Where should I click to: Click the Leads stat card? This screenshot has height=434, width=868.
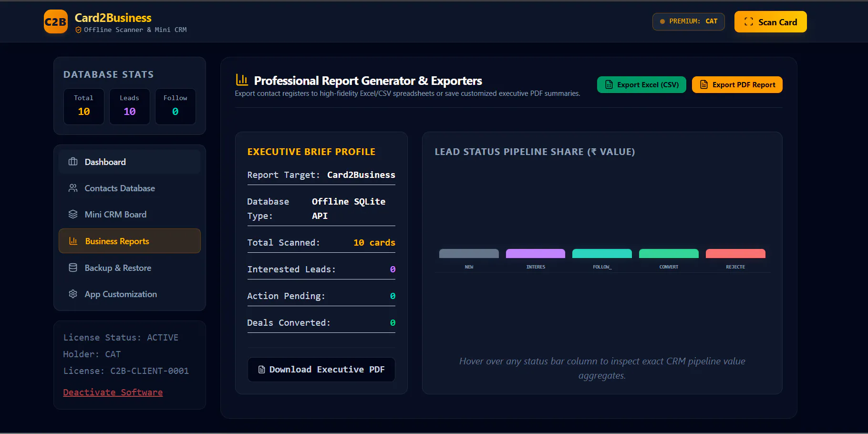(x=130, y=106)
